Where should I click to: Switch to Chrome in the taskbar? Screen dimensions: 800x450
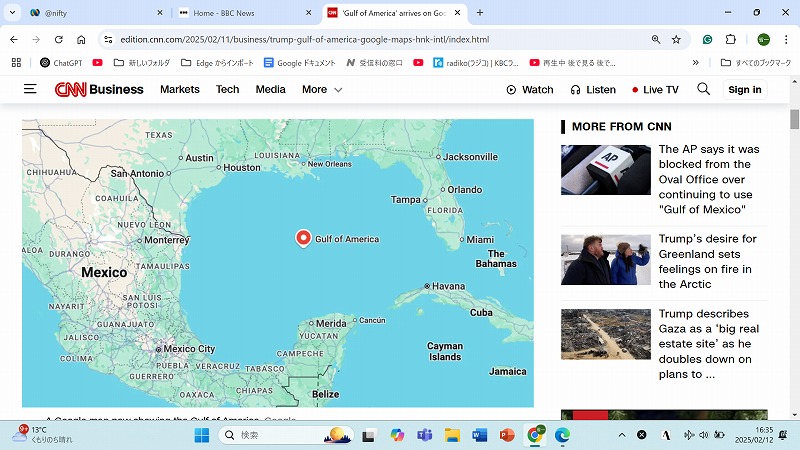[535, 435]
